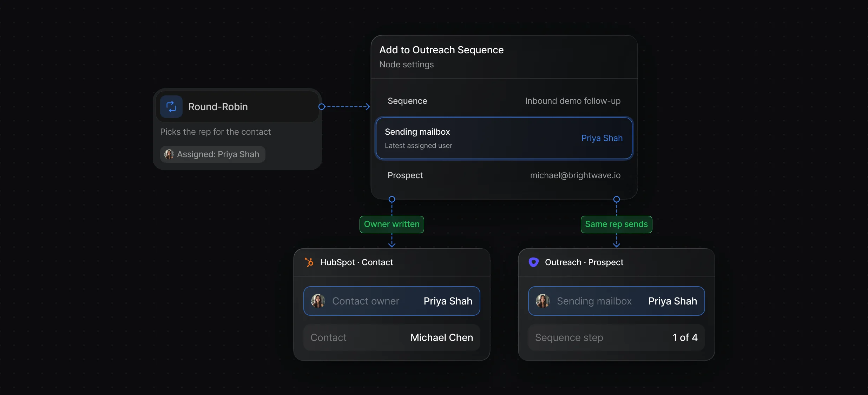Click connector port above Owner written

pos(392,199)
